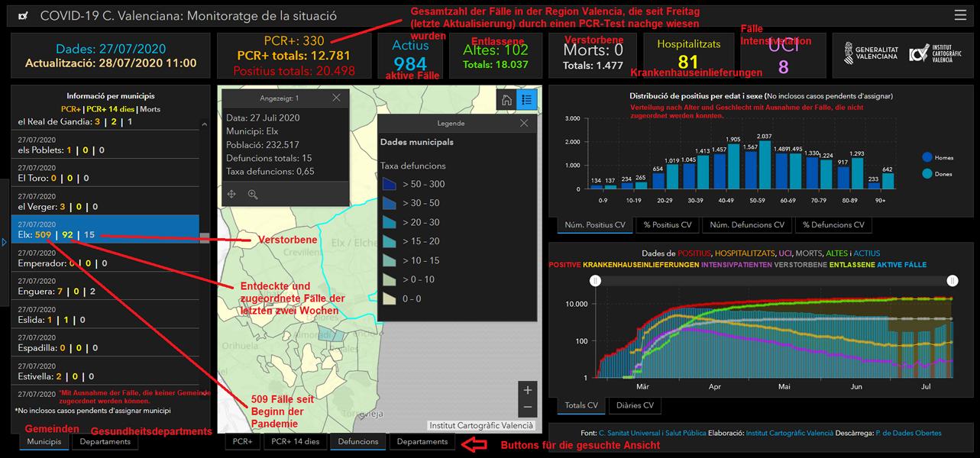Zoom out on the map with minus
Image resolution: width=980 pixels, height=458 pixels.
click(528, 408)
